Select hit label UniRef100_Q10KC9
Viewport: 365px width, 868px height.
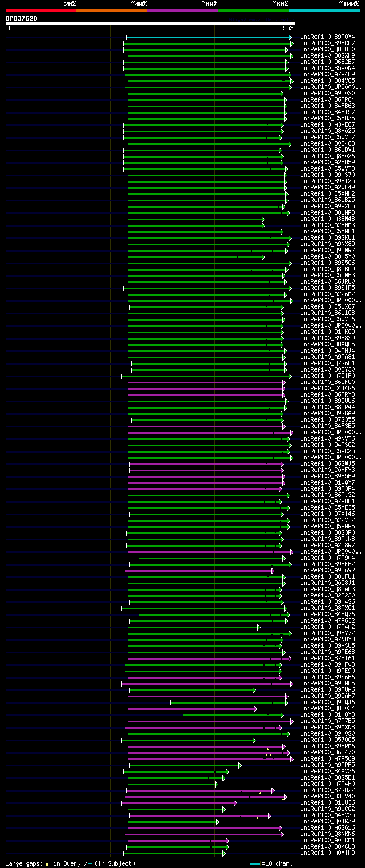(x=327, y=332)
